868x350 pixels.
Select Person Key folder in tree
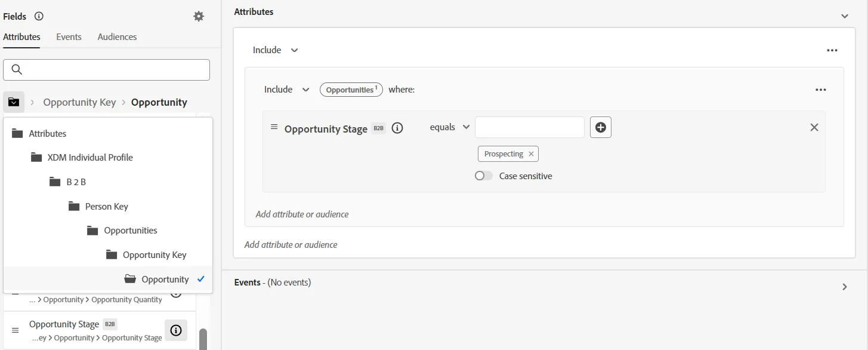point(108,207)
